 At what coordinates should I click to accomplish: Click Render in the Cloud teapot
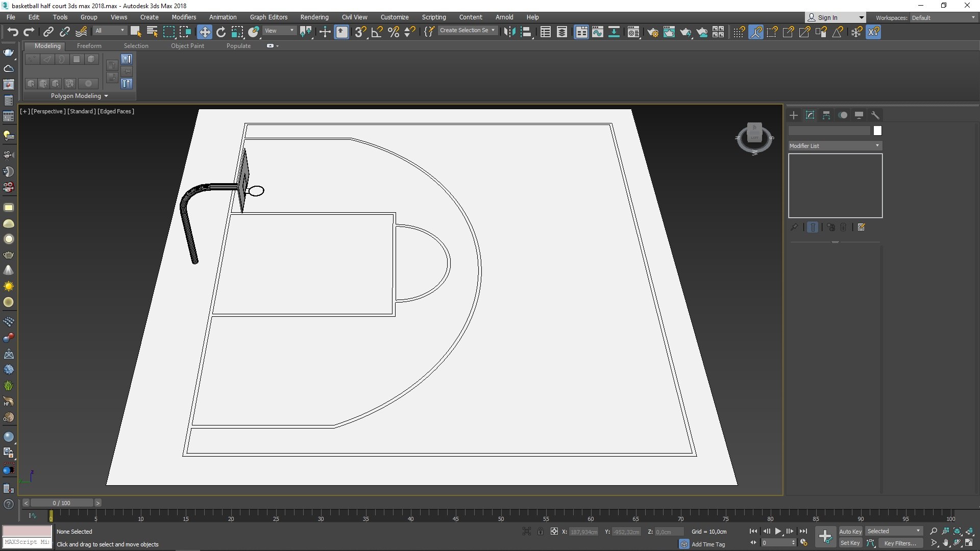pyautogui.click(x=702, y=32)
